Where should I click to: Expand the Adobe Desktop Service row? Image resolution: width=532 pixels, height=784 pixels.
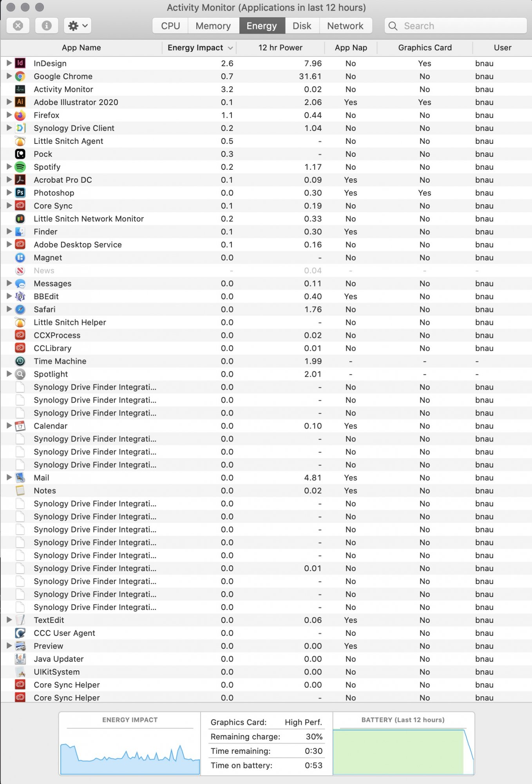pyautogui.click(x=9, y=244)
